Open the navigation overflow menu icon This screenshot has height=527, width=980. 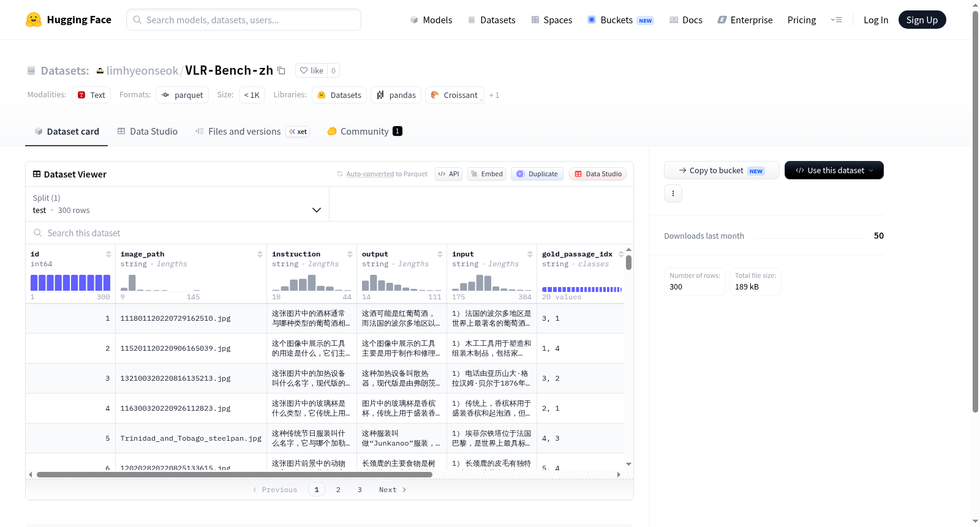point(836,20)
